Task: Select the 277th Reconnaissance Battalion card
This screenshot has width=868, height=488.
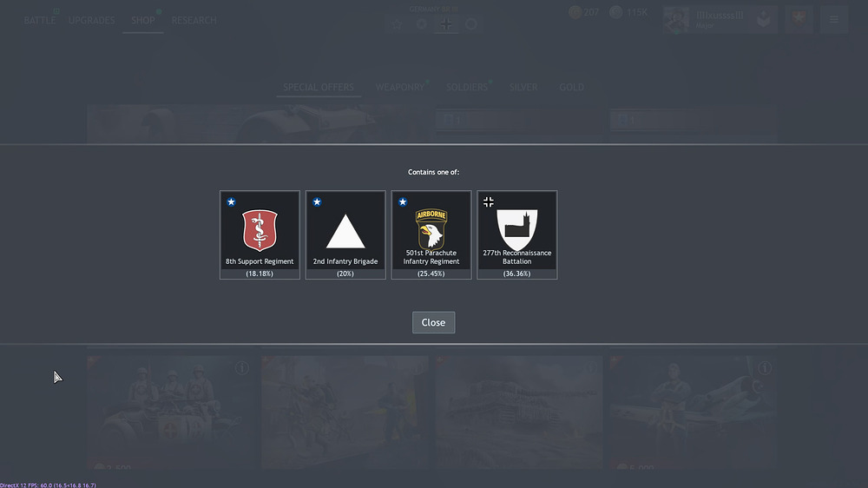Action: coord(517,234)
